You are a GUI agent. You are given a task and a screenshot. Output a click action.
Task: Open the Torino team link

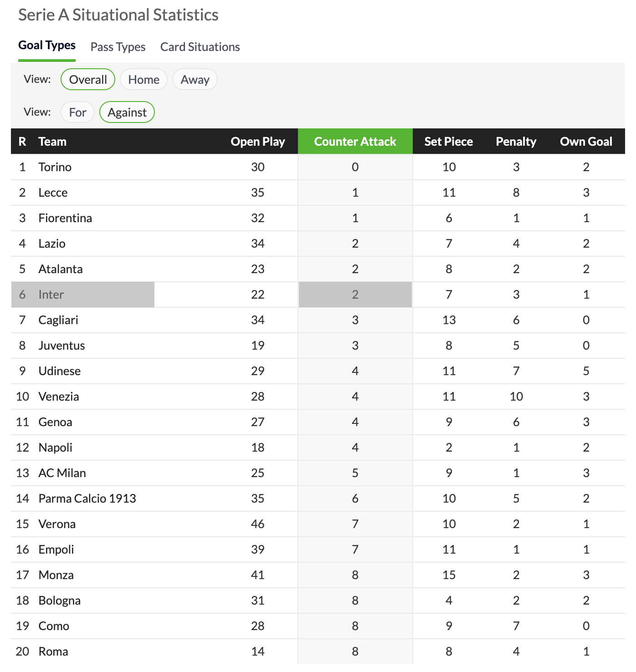(55, 167)
